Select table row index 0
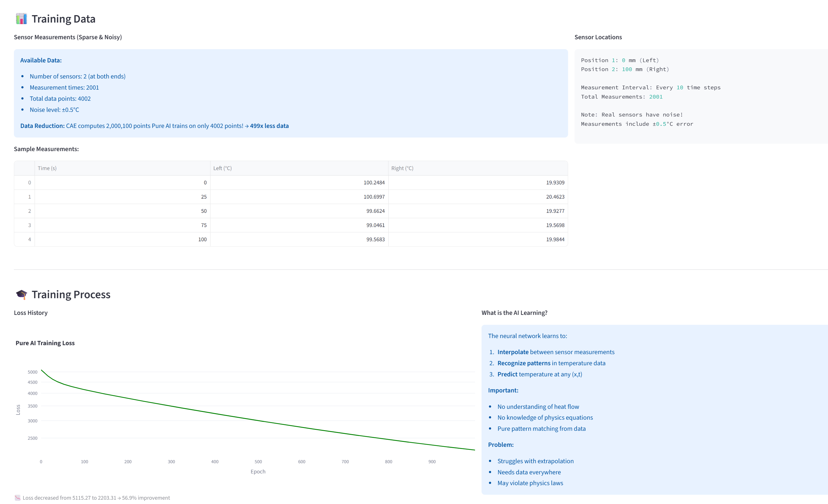The height and width of the screenshot is (504, 828). (x=29, y=182)
